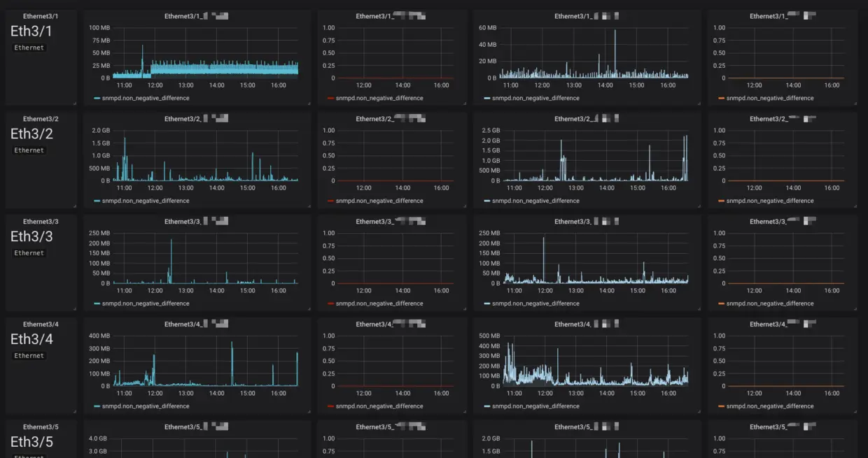Open color picker from Ethernet3/3 red legend swatch

(330, 304)
